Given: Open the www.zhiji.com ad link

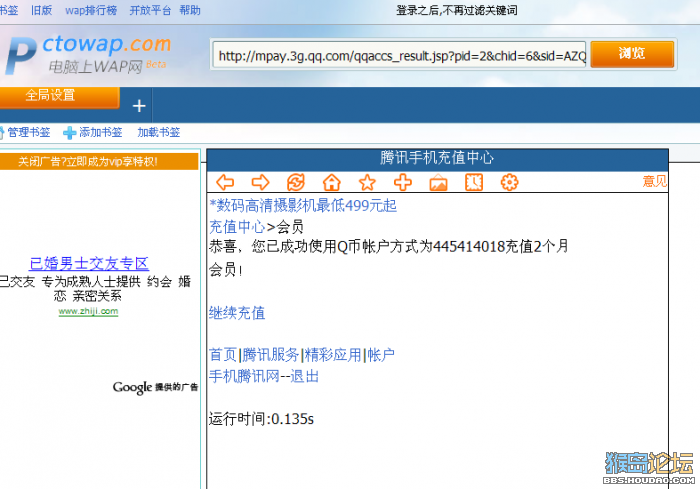Looking at the screenshot, I should tap(88, 311).
